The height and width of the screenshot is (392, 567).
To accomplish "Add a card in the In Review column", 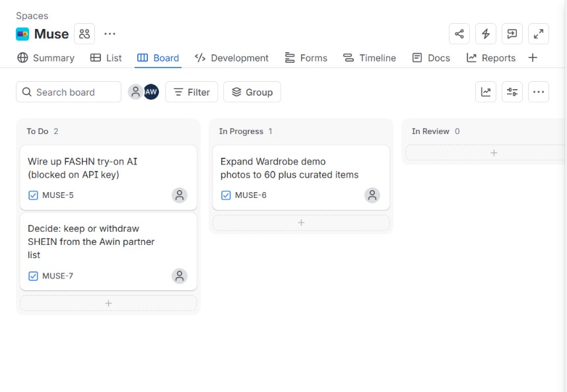I will 486,152.
